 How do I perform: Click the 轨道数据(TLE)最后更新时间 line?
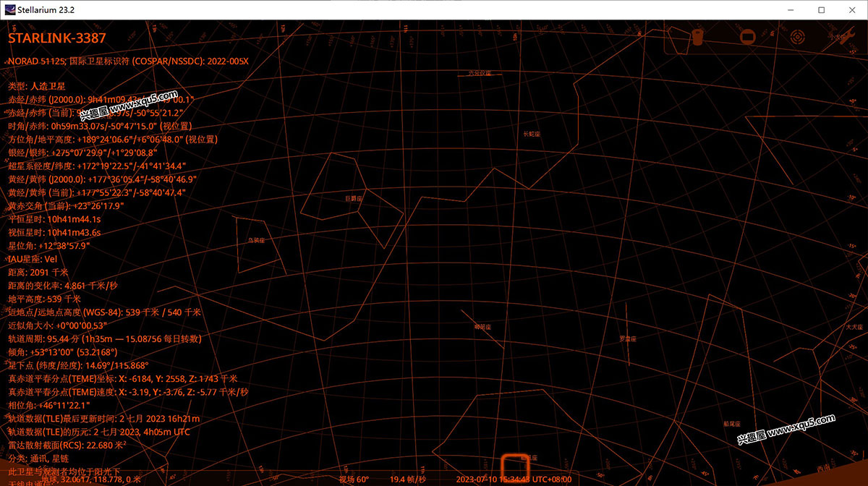tap(103, 419)
